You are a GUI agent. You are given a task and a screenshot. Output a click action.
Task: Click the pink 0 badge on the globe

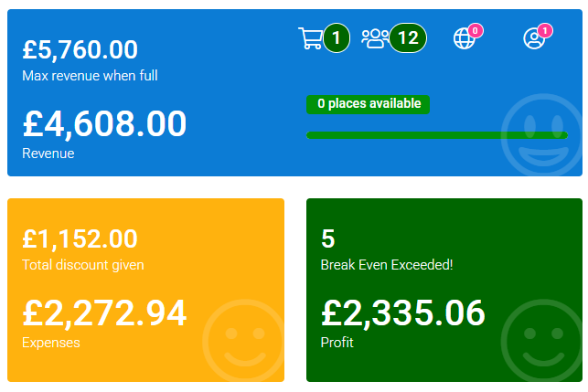[x=476, y=31]
